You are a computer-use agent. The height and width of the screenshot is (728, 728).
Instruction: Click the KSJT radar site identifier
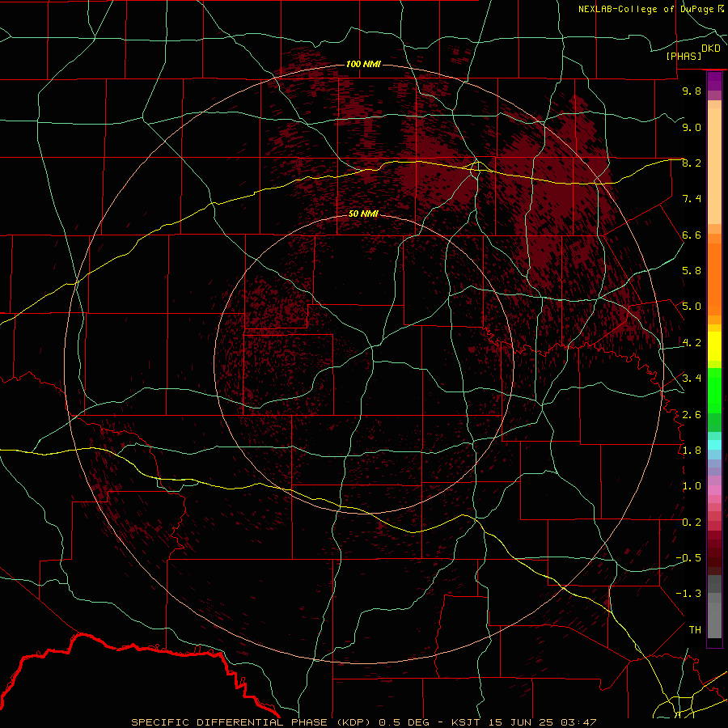coord(466,722)
